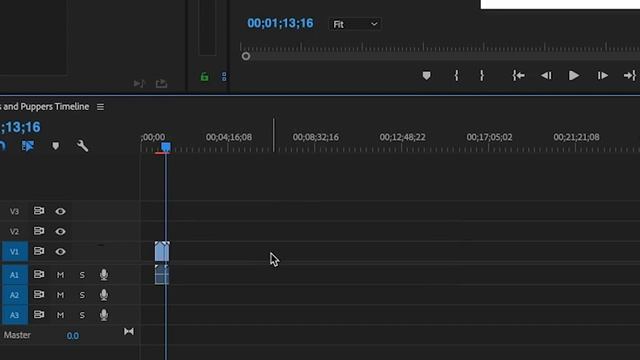The width and height of the screenshot is (640, 360).
Task: Click the Master track label
Action: point(17,335)
